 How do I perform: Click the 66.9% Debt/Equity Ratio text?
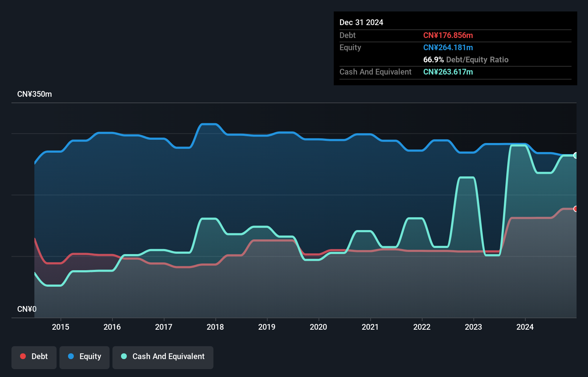coord(466,59)
